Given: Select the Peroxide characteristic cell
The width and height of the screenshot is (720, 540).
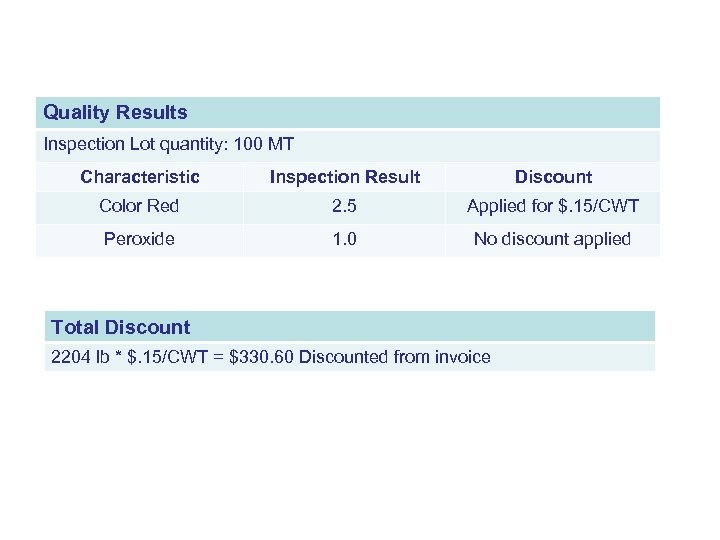Looking at the screenshot, I should click(x=139, y=239).
